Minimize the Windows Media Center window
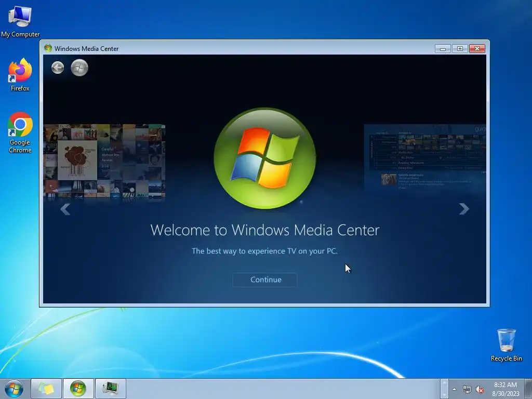 [443, 49]
